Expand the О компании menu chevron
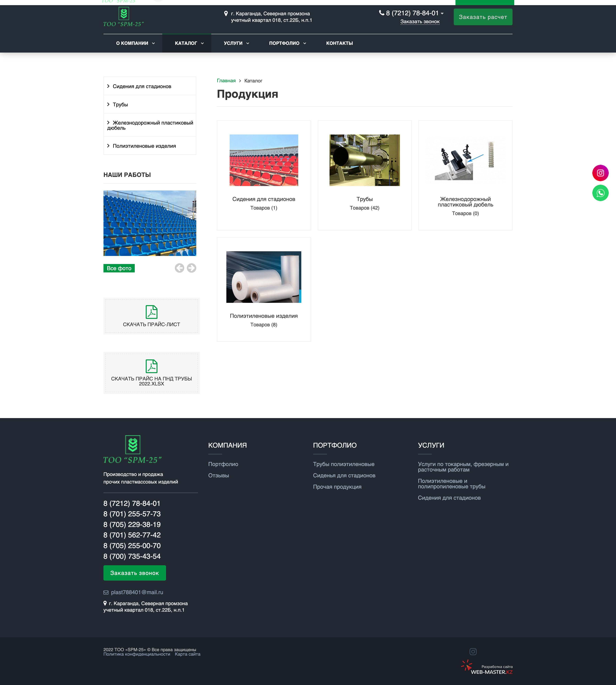The image size is (616, 685). [153, 43]
